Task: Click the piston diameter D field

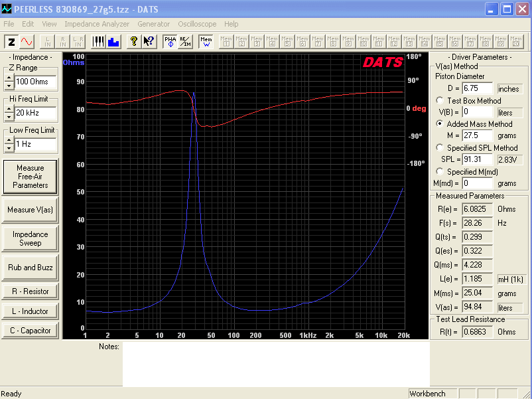Action: 478,88
